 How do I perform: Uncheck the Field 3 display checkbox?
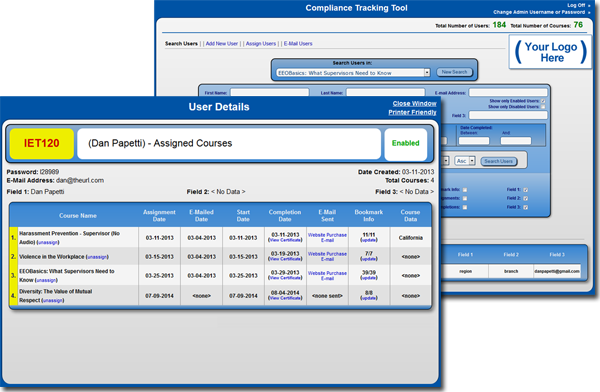525,207
